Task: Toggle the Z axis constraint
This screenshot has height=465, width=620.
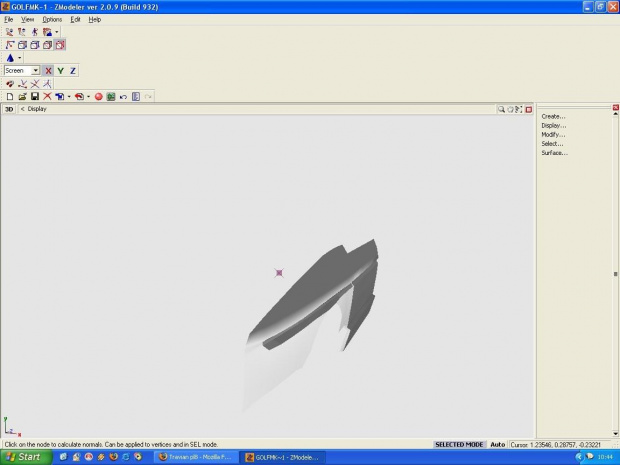Action: click(x=73, y=71)
